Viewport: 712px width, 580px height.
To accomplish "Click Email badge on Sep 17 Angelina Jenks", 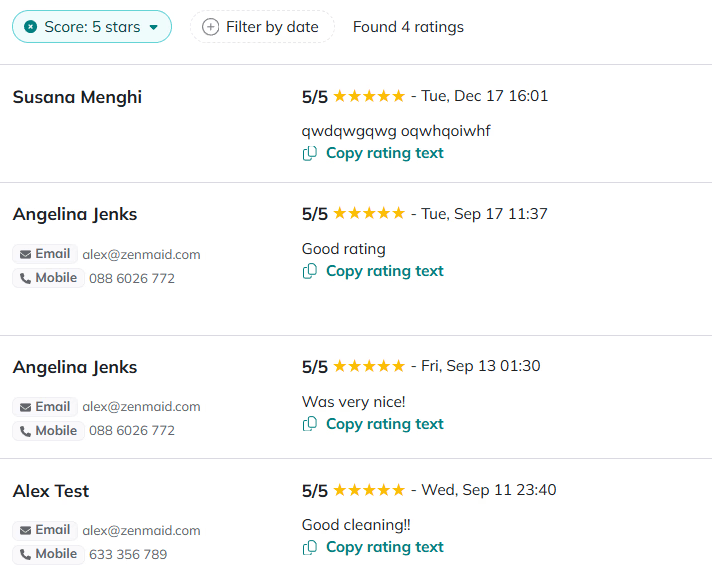I will pos(45,254).
